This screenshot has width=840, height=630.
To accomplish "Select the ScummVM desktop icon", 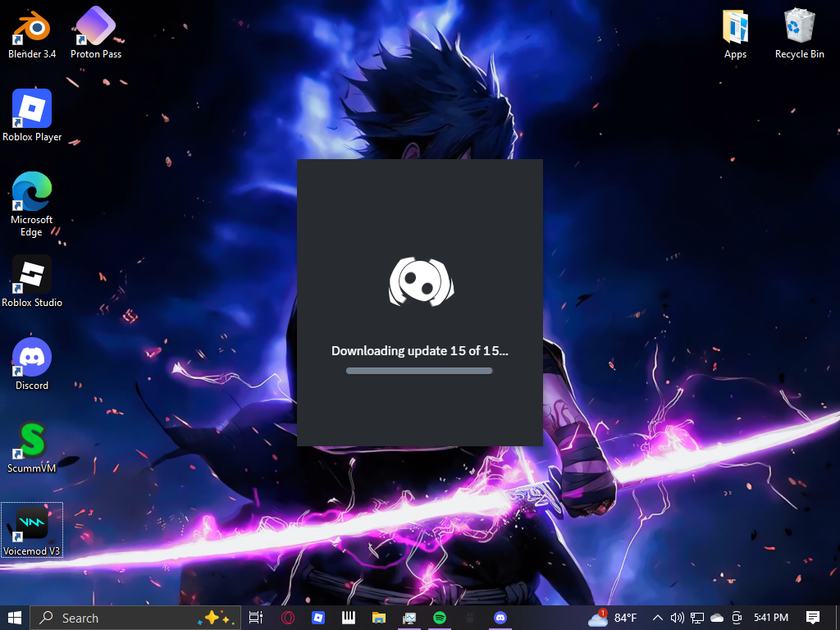I will point(32,448).
